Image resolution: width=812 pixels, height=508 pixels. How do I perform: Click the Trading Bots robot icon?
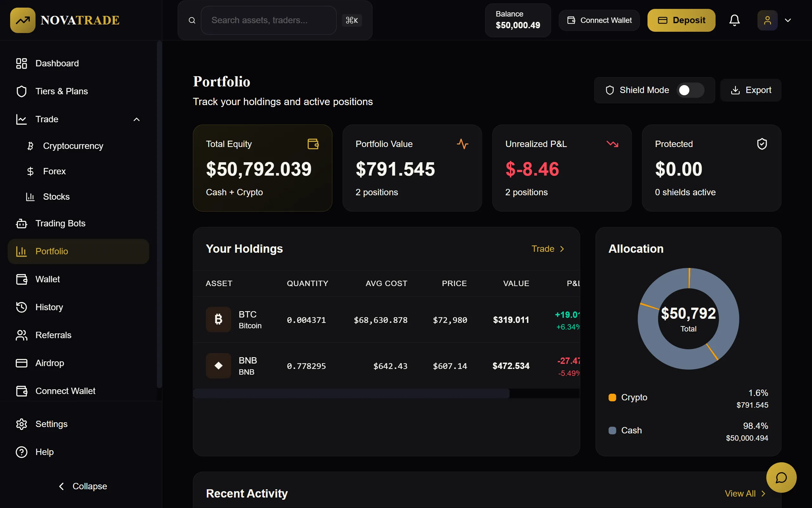[22, 224]
